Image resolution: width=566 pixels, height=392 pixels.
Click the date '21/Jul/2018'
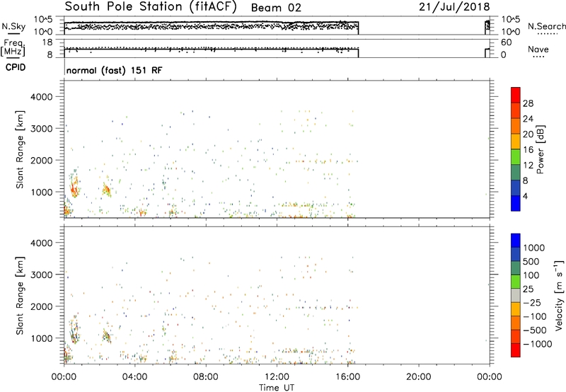click(454, 7)
